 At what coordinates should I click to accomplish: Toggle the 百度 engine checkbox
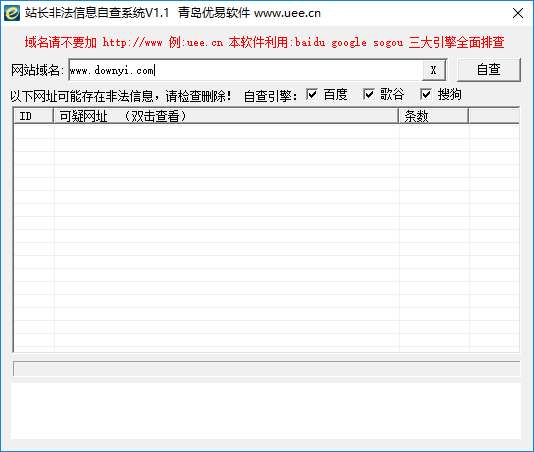[311, 94]
